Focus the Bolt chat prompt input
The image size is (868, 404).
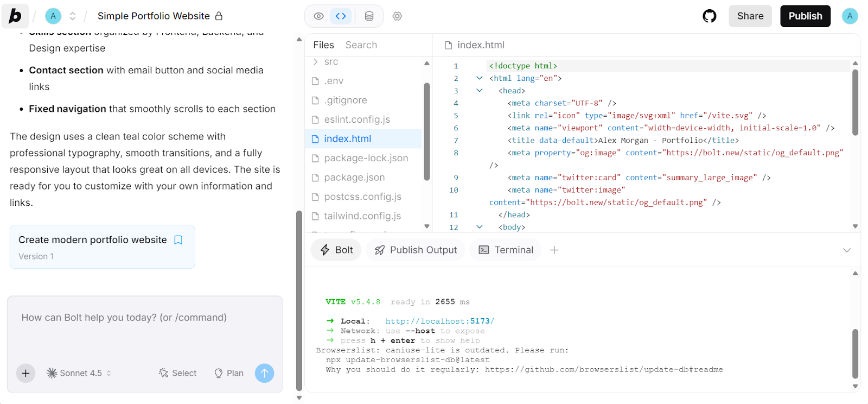(144, 331)
